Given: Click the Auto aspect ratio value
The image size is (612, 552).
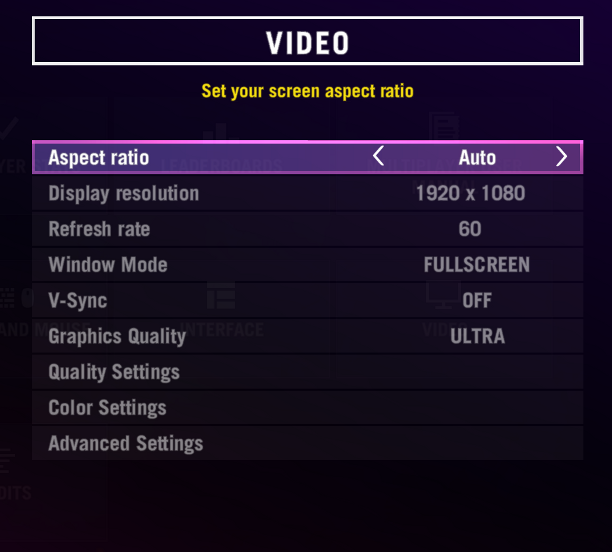Looking at the screenshot, I should pyautogui.click(x=477, y=157).
